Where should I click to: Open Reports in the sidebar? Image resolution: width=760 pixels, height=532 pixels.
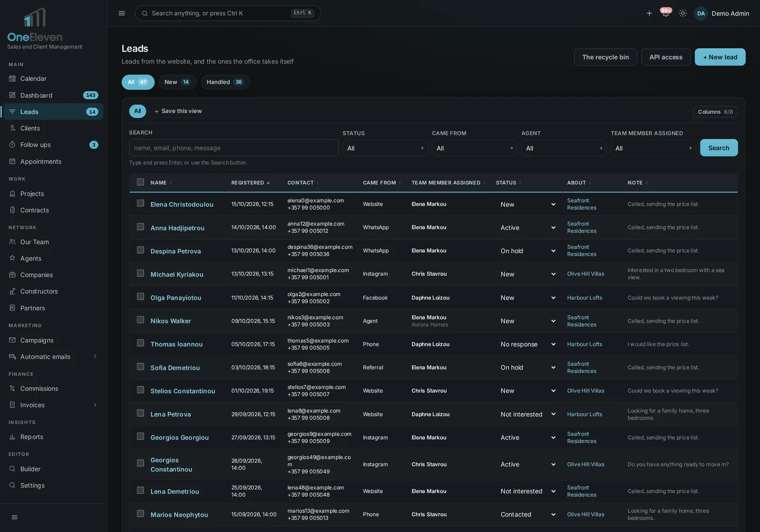point(52,437)
